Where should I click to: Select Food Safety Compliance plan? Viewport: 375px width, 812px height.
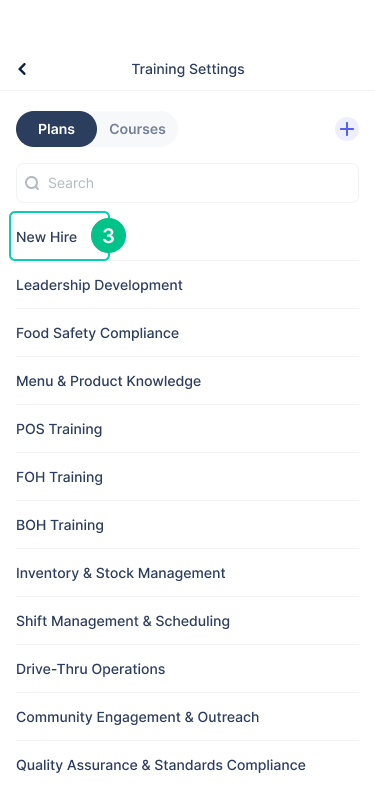[x=188, y=332]
